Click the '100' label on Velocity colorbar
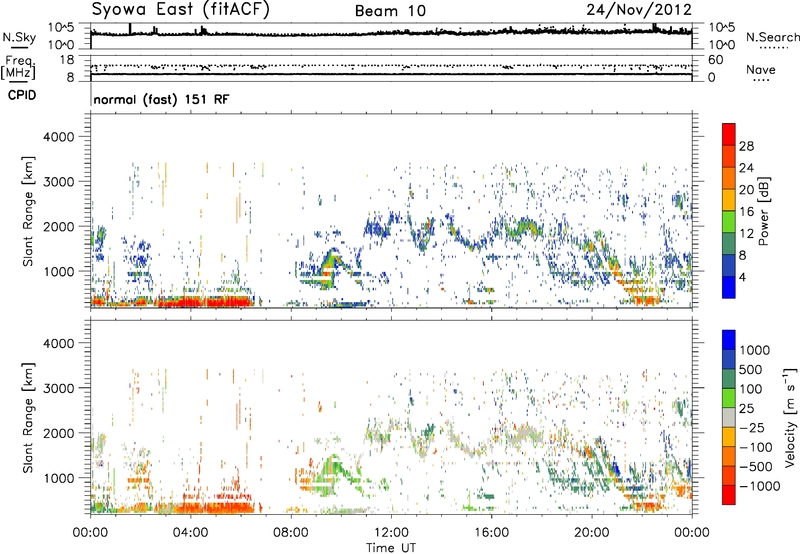Image resolution: width=800 pixels, height=554 pixels. point(751,389)
